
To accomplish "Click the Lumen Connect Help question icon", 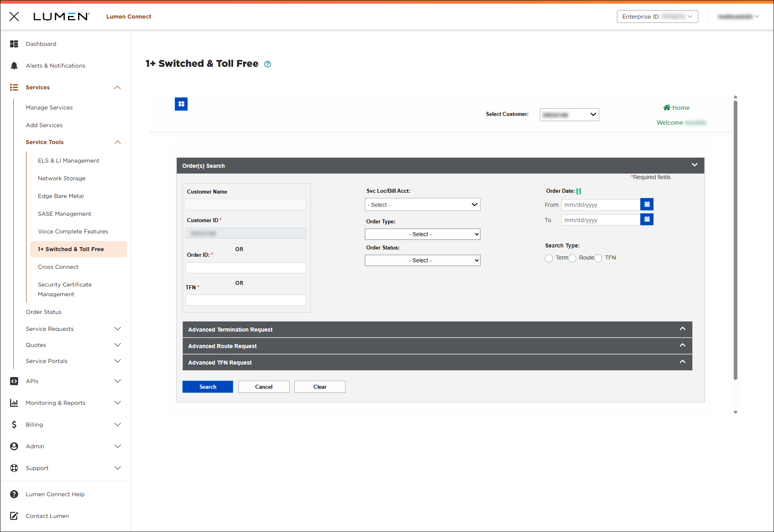I will 14,494.
